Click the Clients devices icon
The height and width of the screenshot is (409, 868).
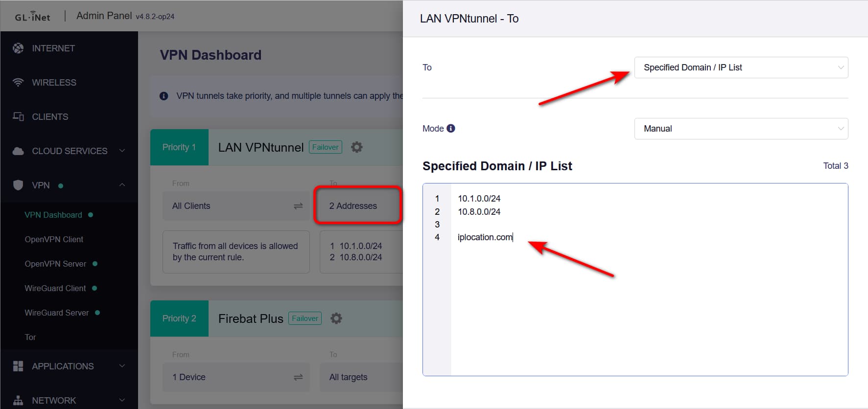pyautogui.click(x=18, y=116)
